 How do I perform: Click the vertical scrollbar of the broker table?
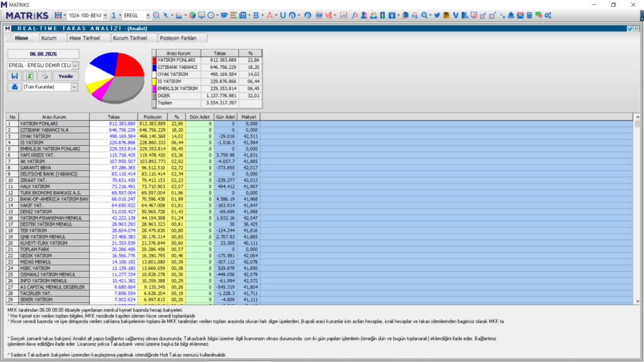click(638, 209)
